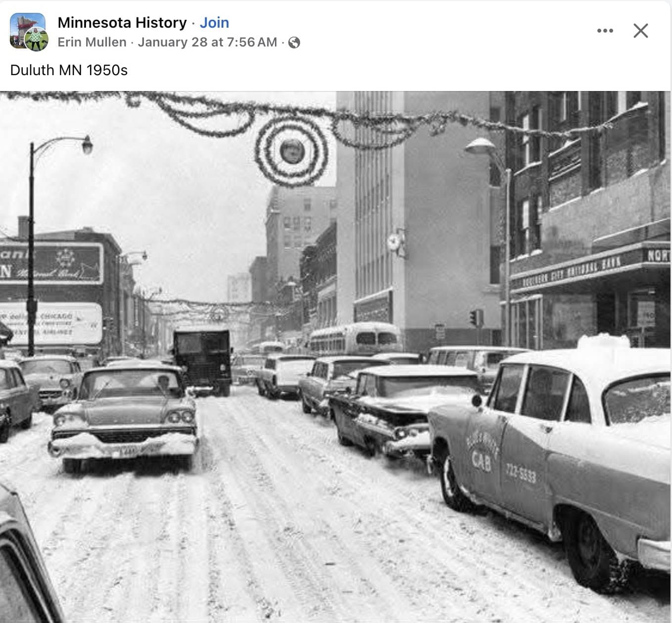Open the Minnesota History group name
Screen dimensions: 672x623
pos(122,23)
